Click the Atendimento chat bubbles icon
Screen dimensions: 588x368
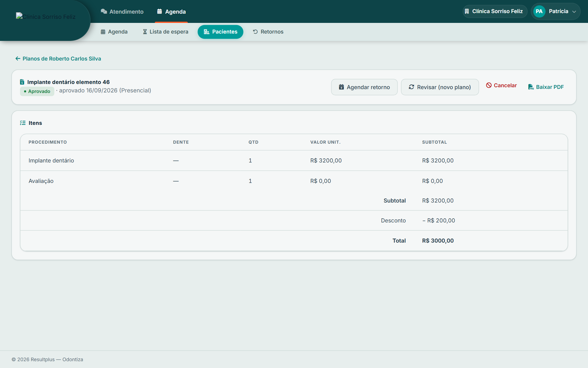click(x=104, y=11)
